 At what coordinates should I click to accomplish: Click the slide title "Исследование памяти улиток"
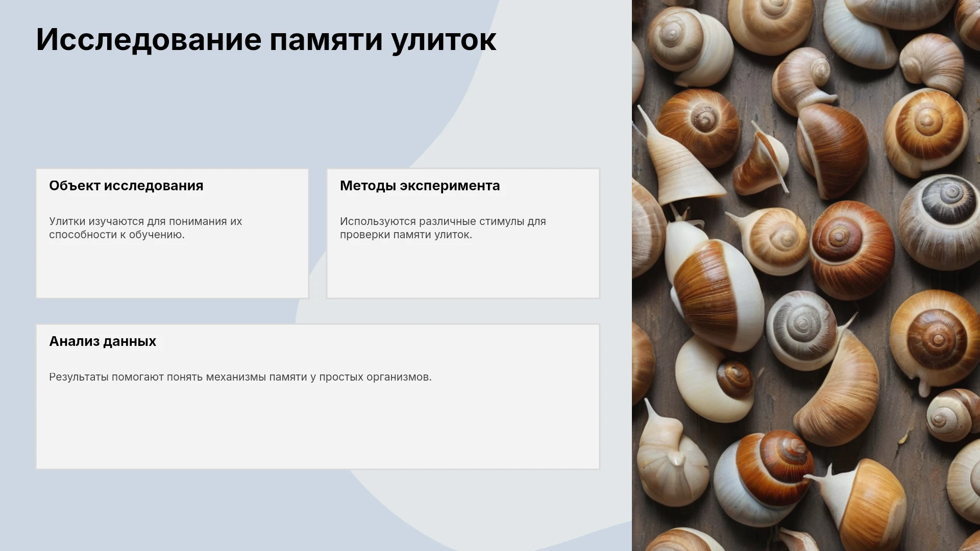coord(266,40)
